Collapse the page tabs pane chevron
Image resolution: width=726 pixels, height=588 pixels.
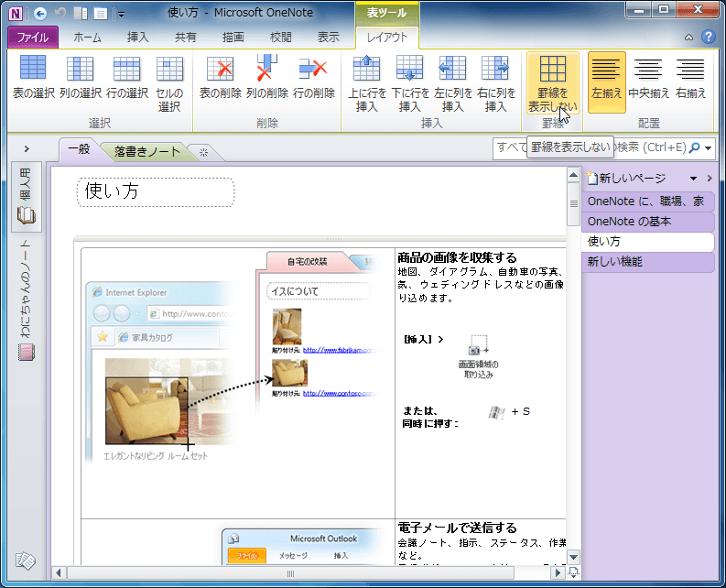click(710, 179)
